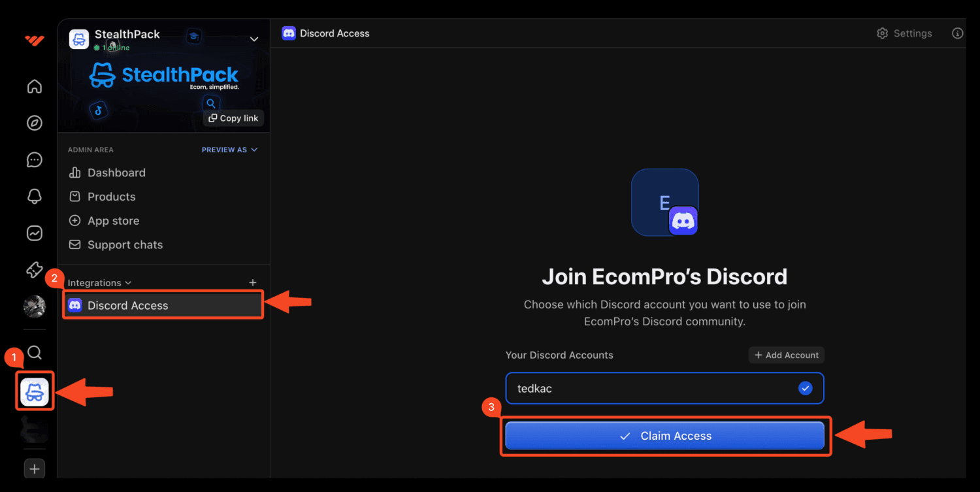Screen dimensions: 980x492
Task: Click the Search magnifier icon in sidebar
Action: click(x=35, y=353)
